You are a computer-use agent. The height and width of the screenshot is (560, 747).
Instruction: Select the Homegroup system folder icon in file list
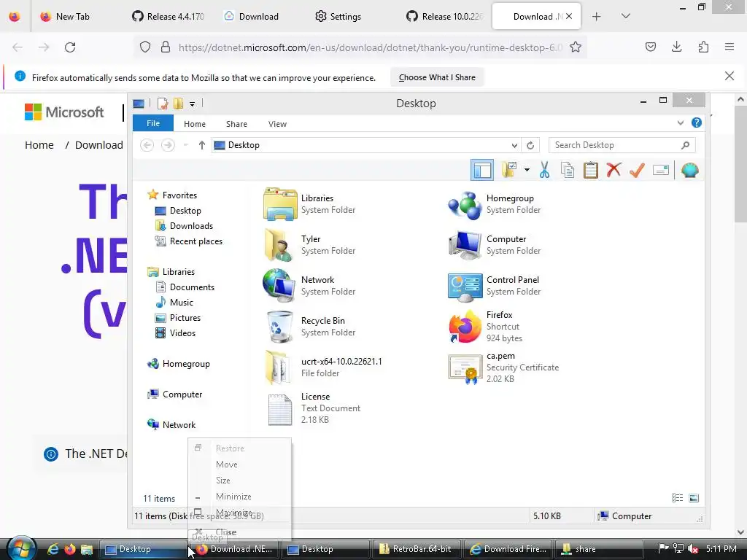465,205
